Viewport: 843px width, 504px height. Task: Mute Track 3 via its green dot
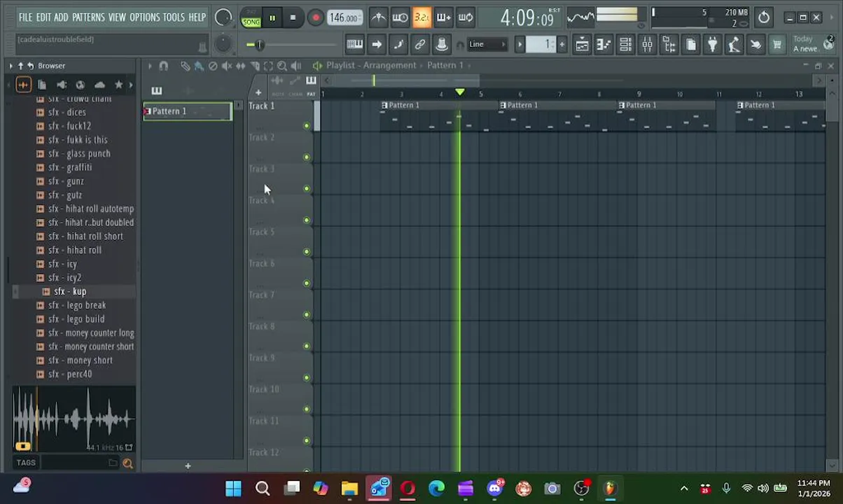tap(306, 189)
